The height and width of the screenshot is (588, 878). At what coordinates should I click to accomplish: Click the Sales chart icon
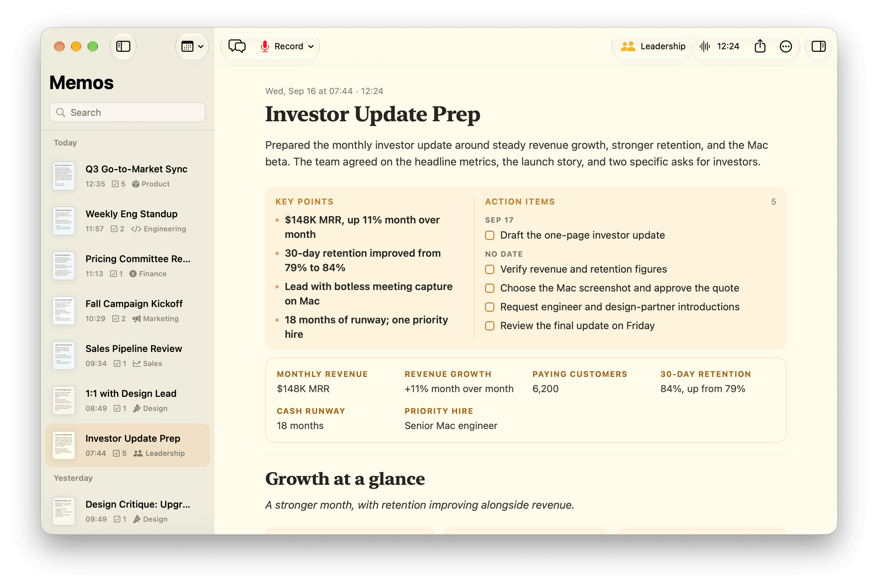click(137, 364)
